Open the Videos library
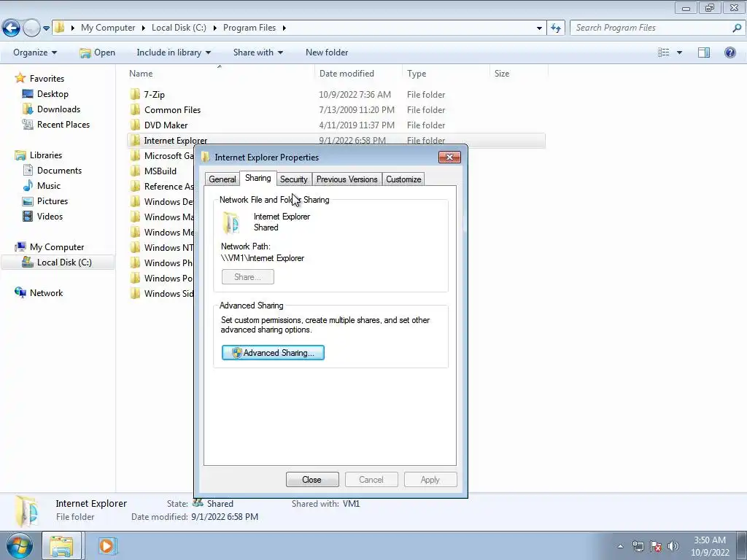Screen dimensions: 747x560 pos(42,216)
